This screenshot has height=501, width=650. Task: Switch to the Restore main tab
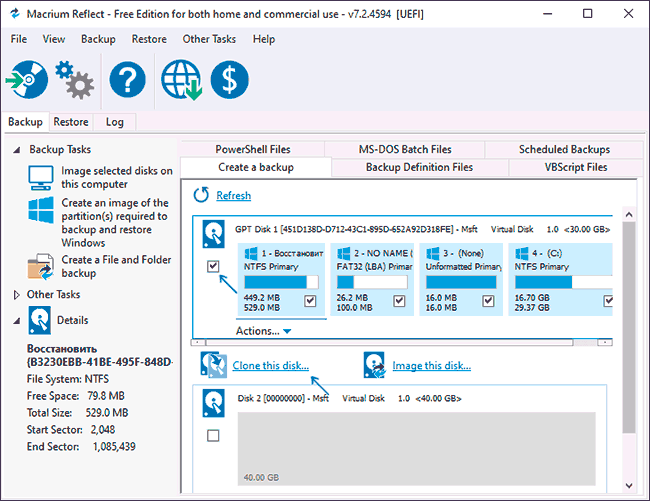[x=71, y=122]
